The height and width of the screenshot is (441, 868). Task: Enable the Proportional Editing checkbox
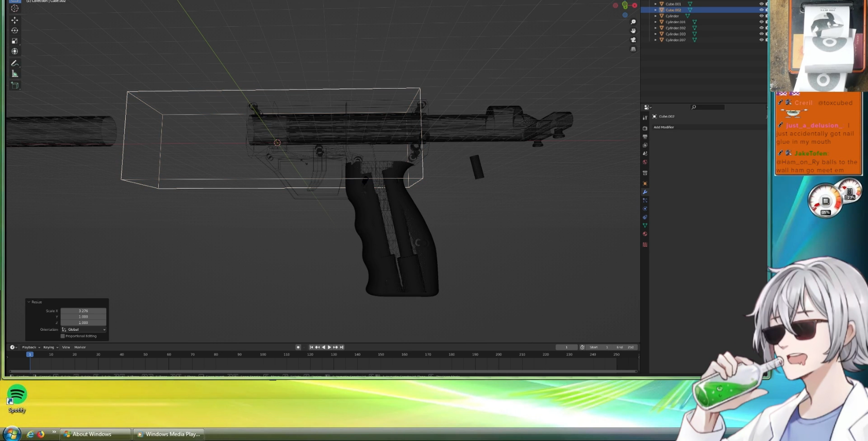pos(63,336)
